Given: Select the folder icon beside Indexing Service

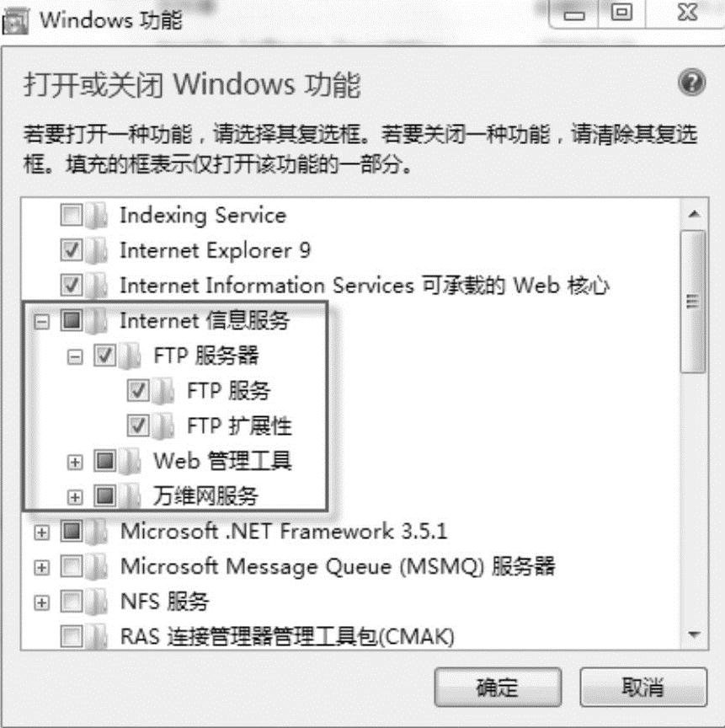Looking at the screenshot, I should pos(97,216).
